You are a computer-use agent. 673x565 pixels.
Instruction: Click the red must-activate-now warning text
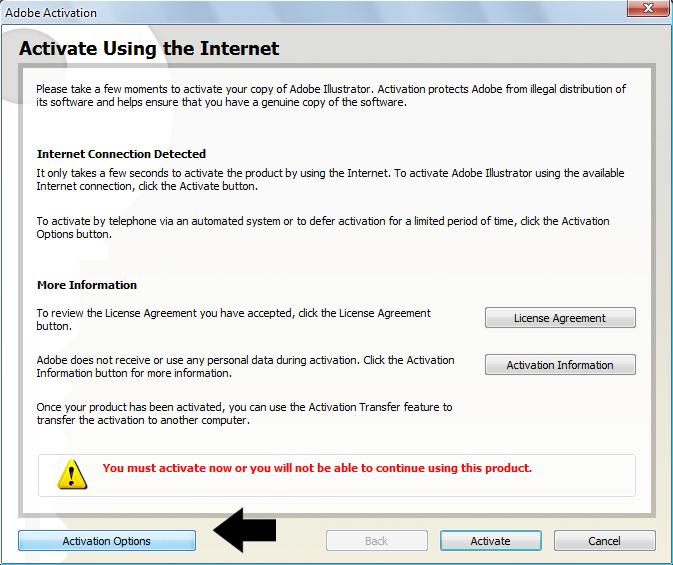pos(317,468)
